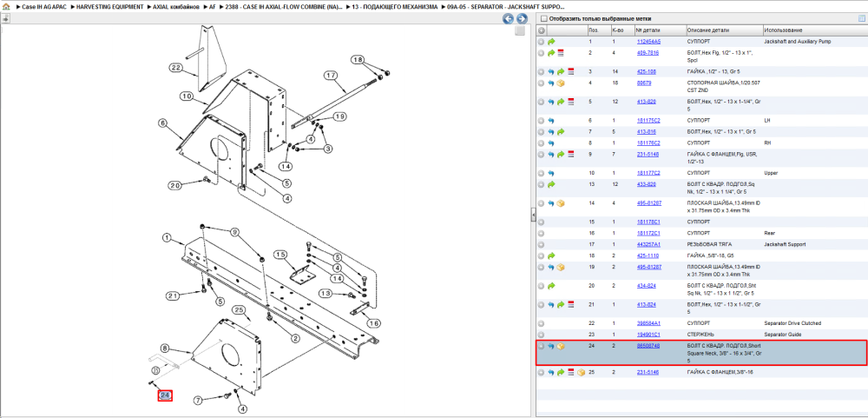Select callout 17 on the diagram
This screenshot has height=418, width=868.
pos(331,75)
